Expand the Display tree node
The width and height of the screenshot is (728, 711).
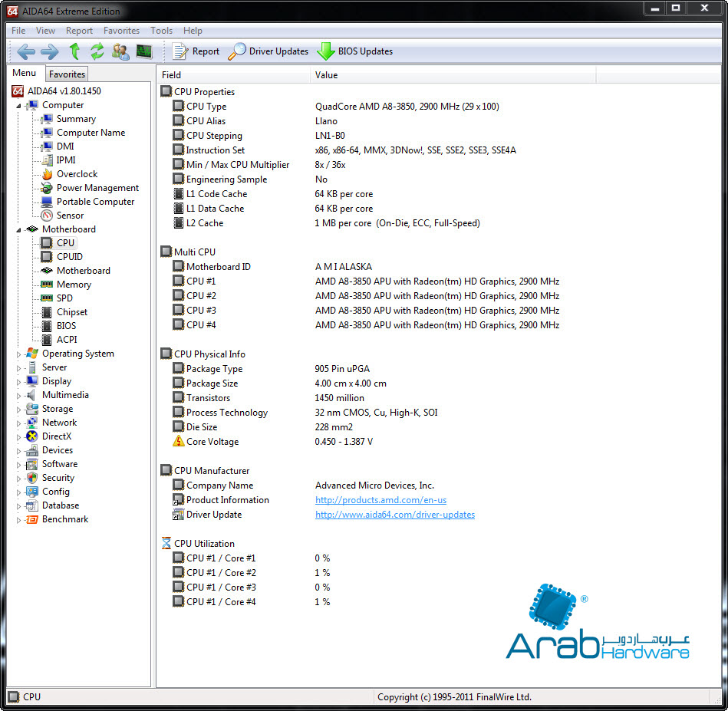tap(18, 382)
